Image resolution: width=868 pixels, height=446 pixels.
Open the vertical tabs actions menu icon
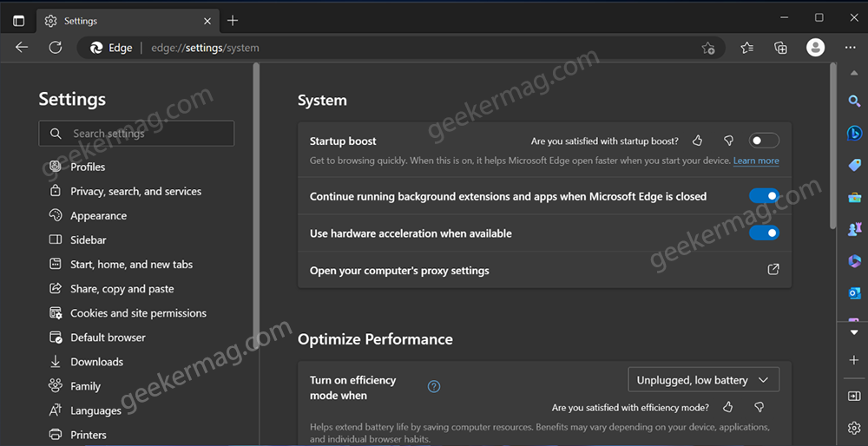(19, 21)
